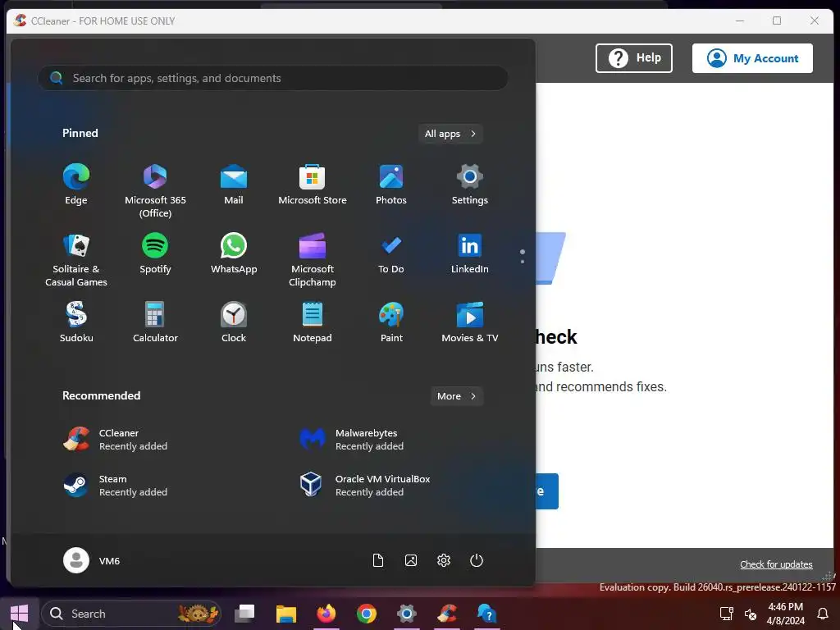Open Pictures folder shortcut in Start footer
The width and height of the screenshot is (840, 630).
(411, 560)
